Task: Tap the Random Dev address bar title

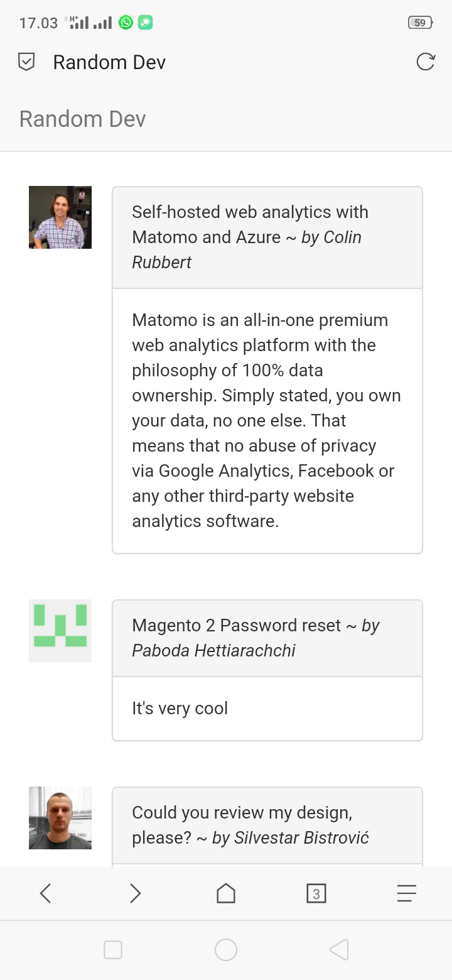Action: coord(109,62)
